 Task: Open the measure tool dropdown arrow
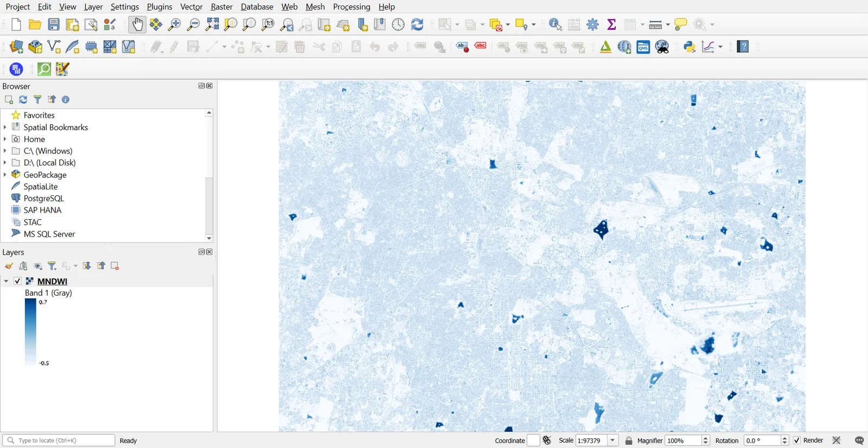[668, 24]
